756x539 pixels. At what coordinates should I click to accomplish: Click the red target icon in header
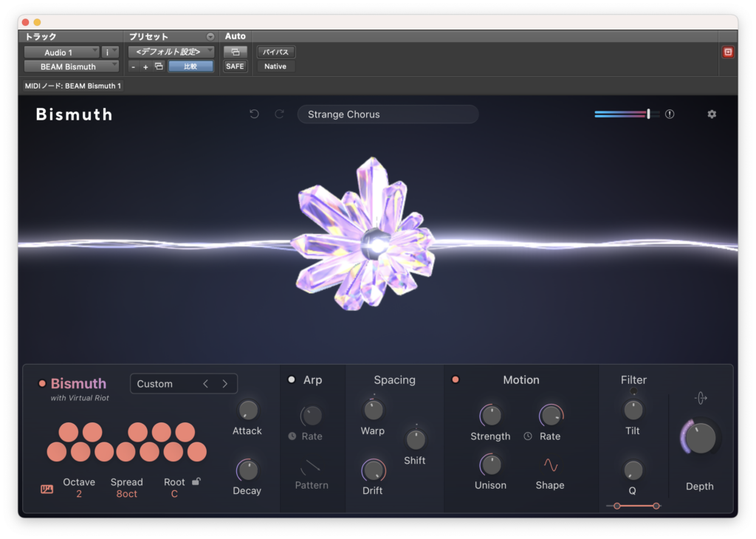[x=728, y=52]
